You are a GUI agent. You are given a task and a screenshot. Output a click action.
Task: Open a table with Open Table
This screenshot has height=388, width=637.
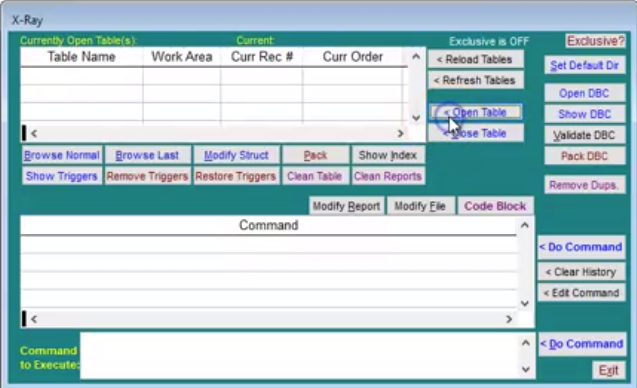pyautogui.click(x=475, y=112)
